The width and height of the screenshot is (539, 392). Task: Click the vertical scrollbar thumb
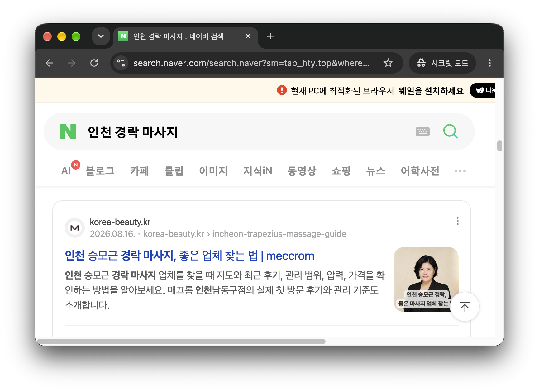click(x=500, y=146)
